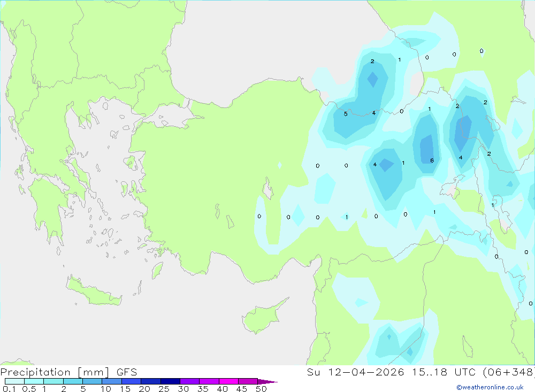Pick the magenta legend swatch between 40 and 45
Viewport: 535px width, 392px height.
tap(228, 381)
